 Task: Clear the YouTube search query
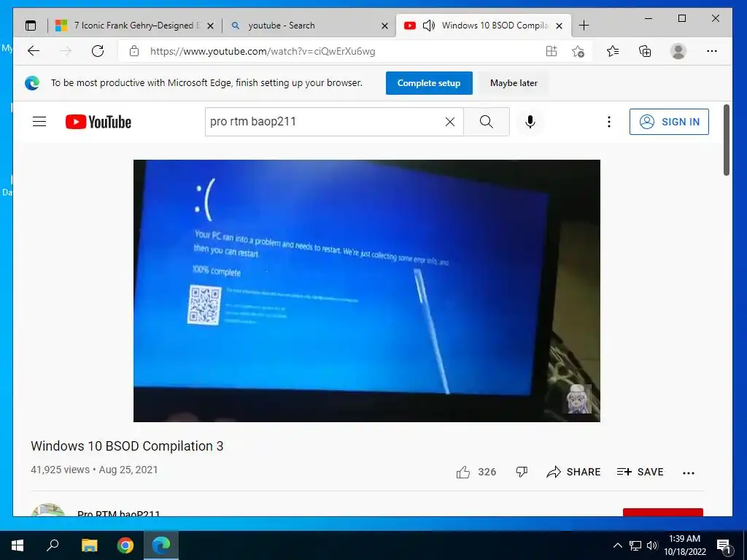tap(449, 122)
